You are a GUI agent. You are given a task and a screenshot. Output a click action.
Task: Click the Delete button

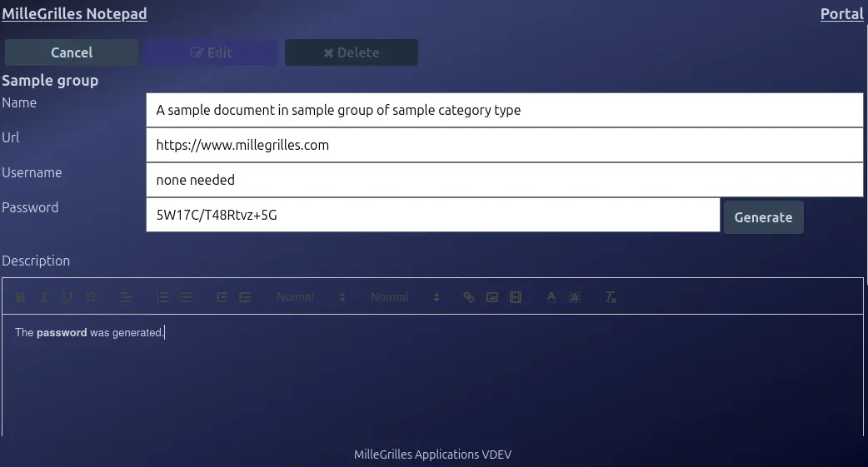point(352,52)
